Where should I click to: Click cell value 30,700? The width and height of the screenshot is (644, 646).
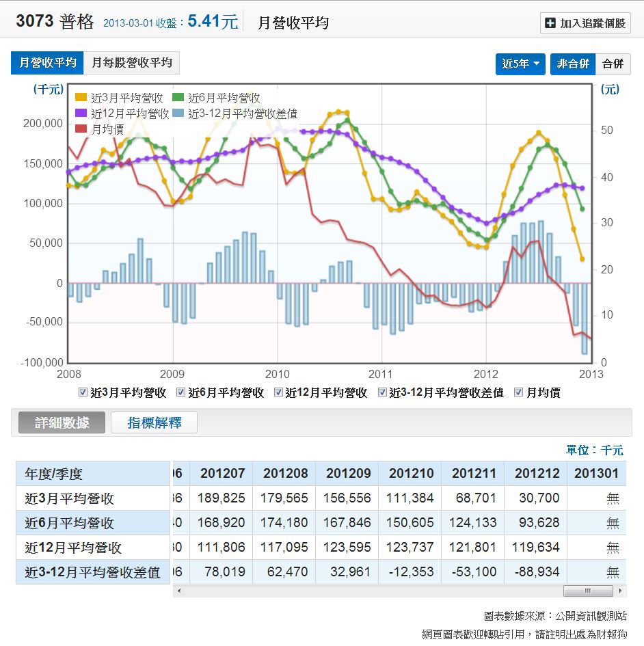[x=539, y=498]
